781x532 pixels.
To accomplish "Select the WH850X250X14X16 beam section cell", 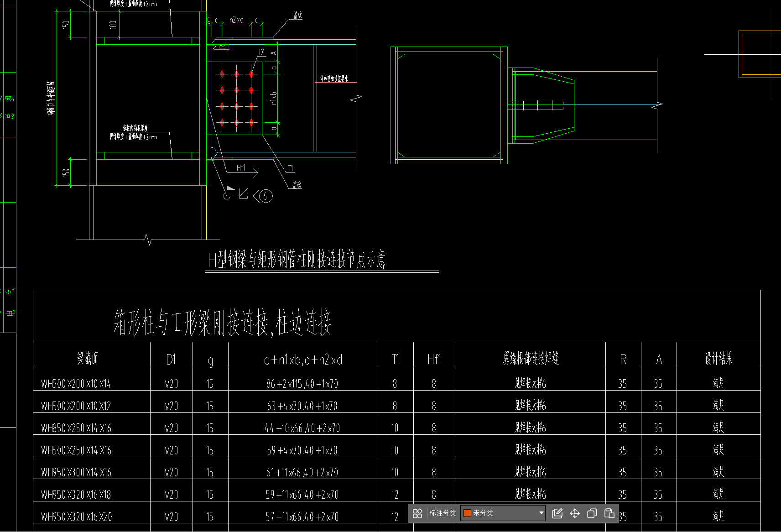I will pyautogui.click(x=76, y=428).
